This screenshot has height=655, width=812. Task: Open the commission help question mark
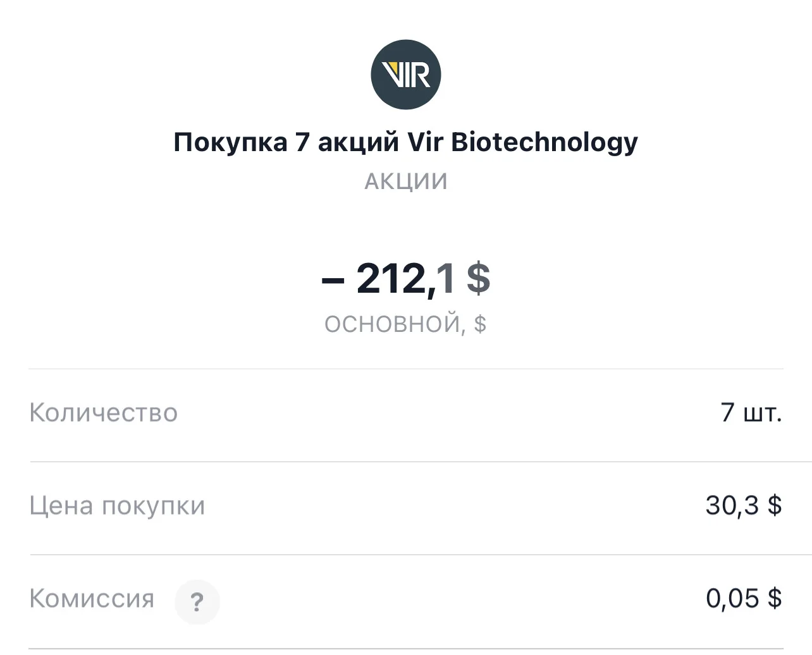(197, 601)
